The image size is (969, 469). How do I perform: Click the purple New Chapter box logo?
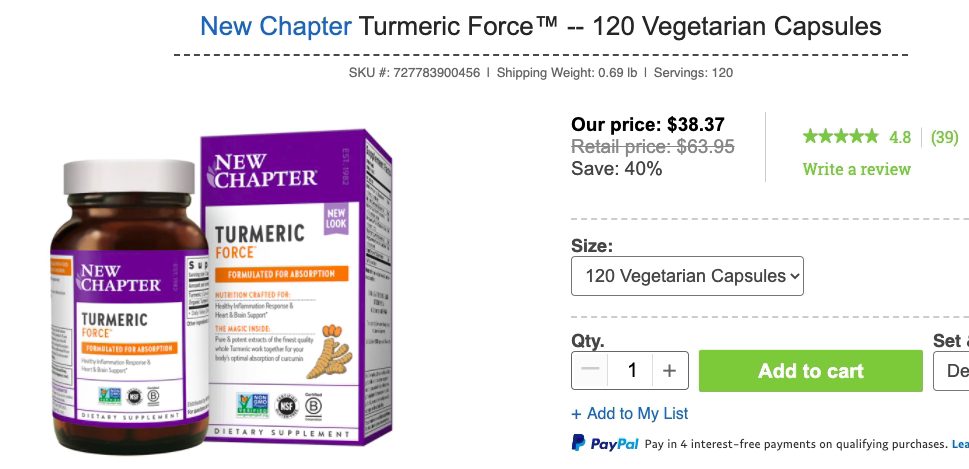264,170
